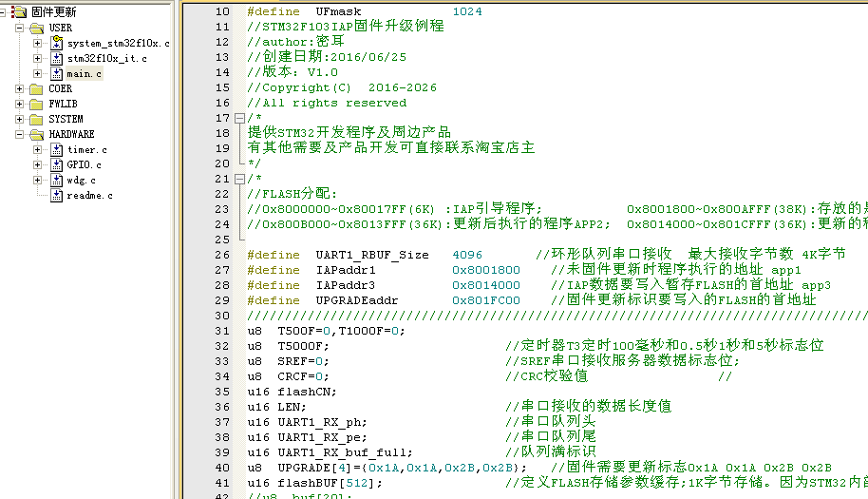Click the GPIO.c file icon

pos(56,165)
